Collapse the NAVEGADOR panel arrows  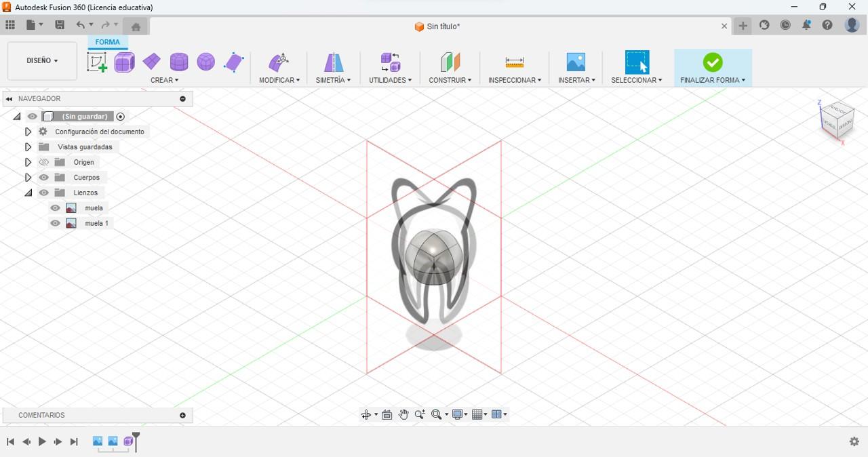click(x=9, y=99)
